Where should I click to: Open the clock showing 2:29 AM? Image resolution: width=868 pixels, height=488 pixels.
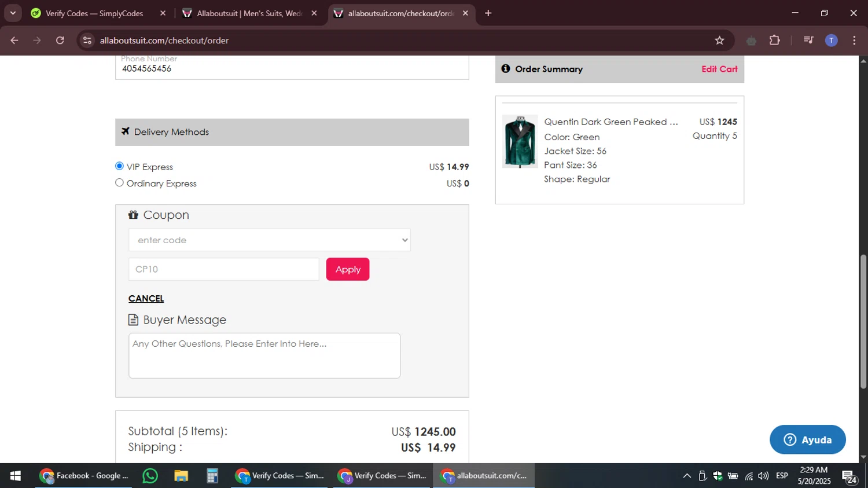pyautogui.click(x=814, y=476)
